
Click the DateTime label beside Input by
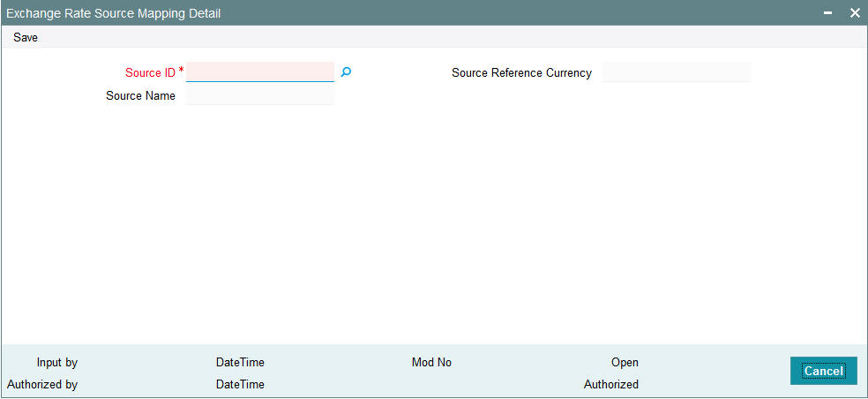point(240,363)
